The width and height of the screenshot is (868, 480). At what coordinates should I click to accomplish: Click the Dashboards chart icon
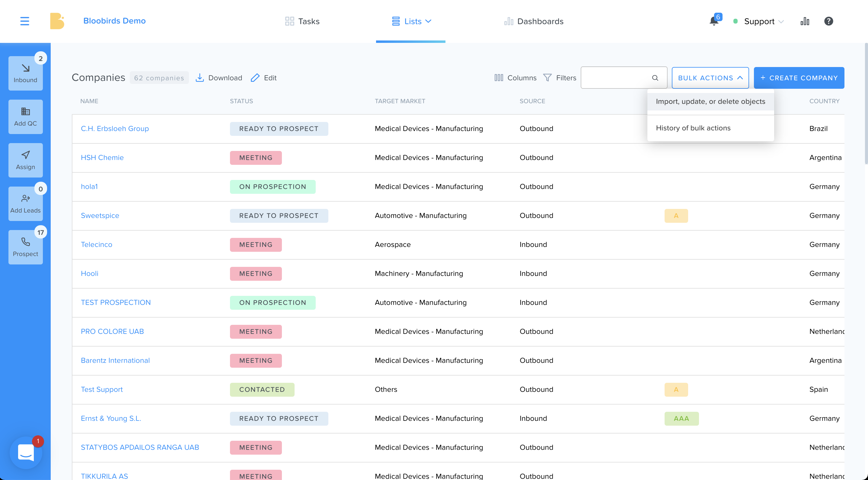click(509, 21)
